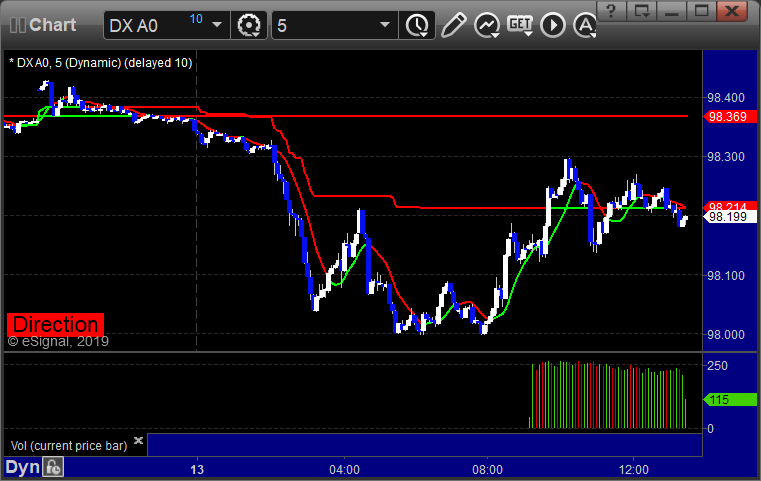Screen dimensions: 761x481
Task: Open the window options menu button
Action: pos(642,11)
